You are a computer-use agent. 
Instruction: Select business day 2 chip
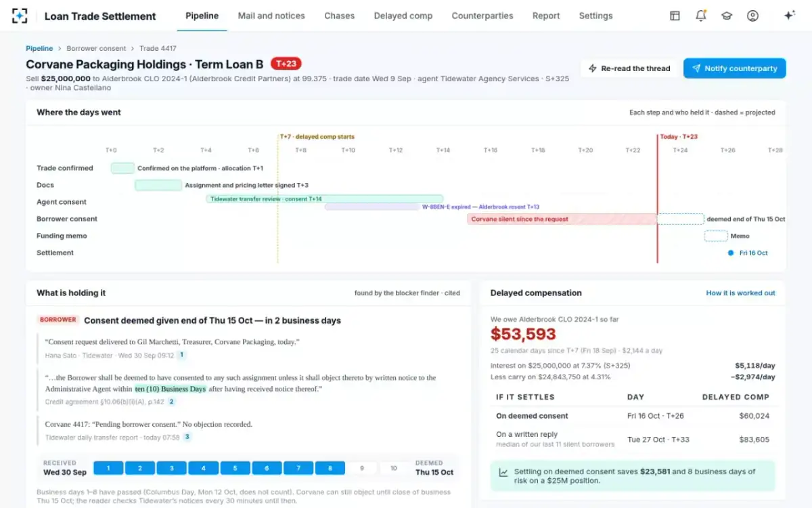click(x=139, y=468)
